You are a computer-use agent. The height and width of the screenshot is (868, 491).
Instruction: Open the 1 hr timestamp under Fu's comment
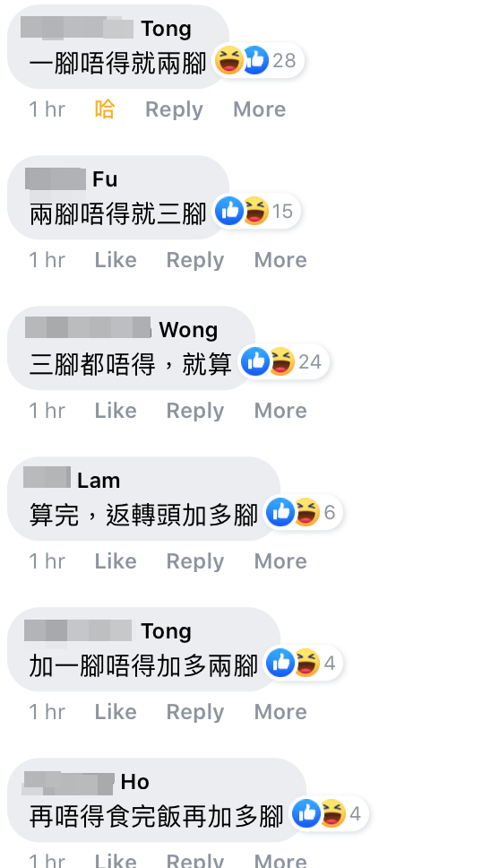coord(47,260)
